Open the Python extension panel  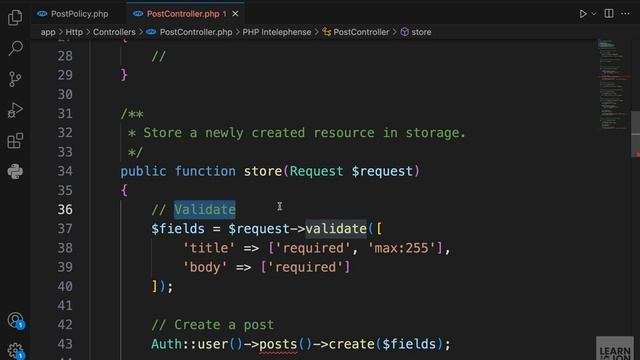click(x=15, y=172)
